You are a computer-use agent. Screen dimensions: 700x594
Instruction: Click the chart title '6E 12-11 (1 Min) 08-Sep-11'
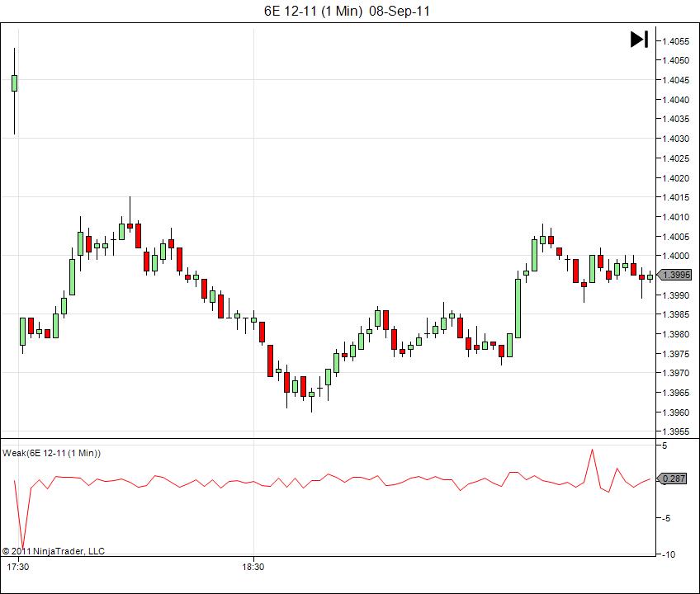347,12
